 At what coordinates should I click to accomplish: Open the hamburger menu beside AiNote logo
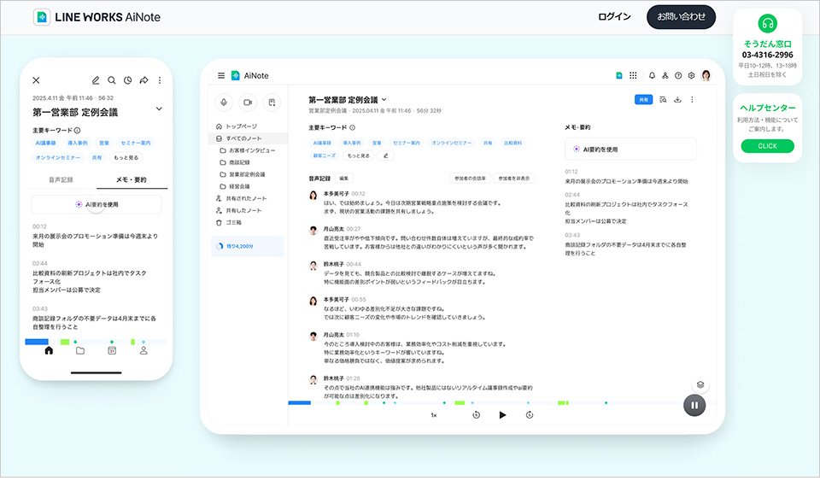[221, 76]
